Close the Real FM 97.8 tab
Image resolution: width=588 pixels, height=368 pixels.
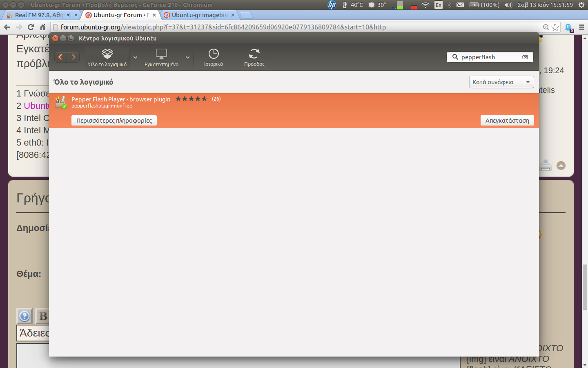(76, 15)
